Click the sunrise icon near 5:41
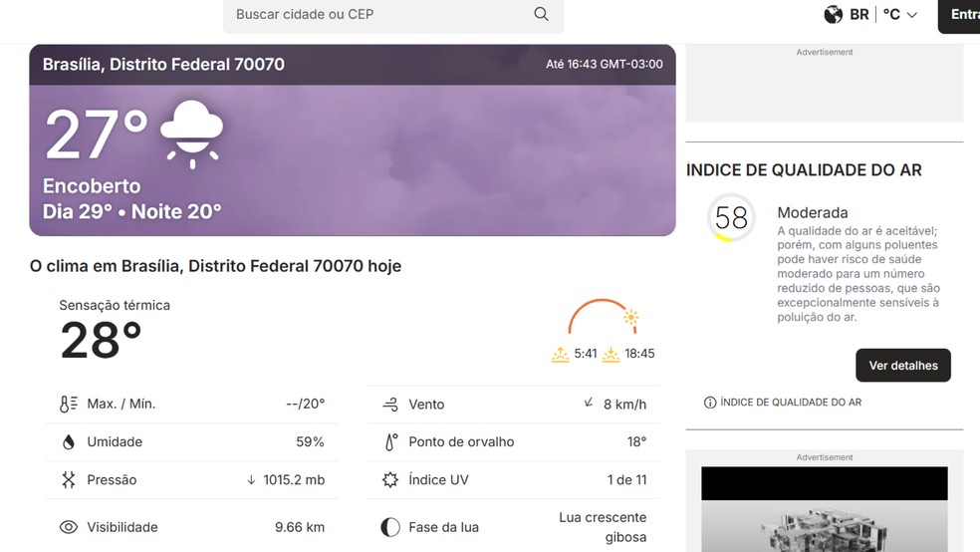 (561, 354)
